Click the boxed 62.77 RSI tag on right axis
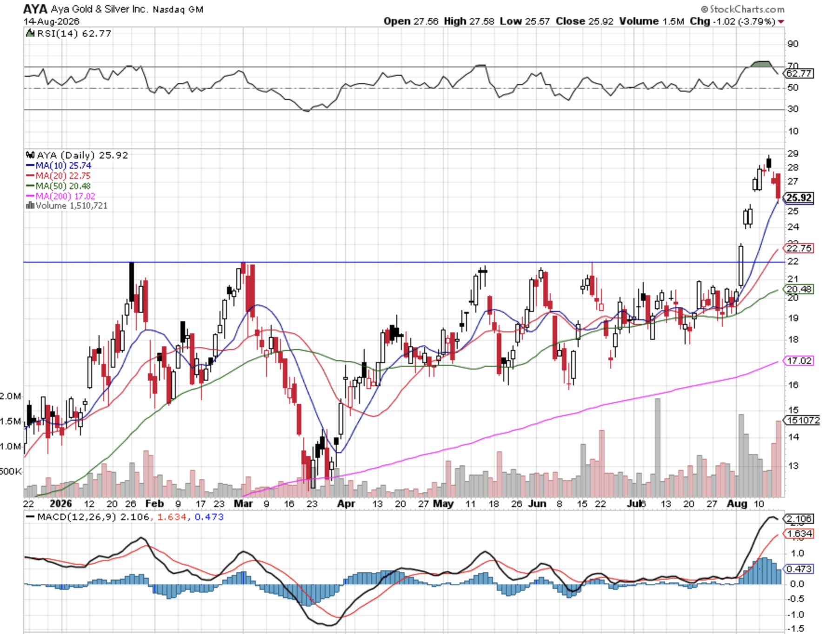The width and height of the screenshot is (840, 634). coord(799,73)
